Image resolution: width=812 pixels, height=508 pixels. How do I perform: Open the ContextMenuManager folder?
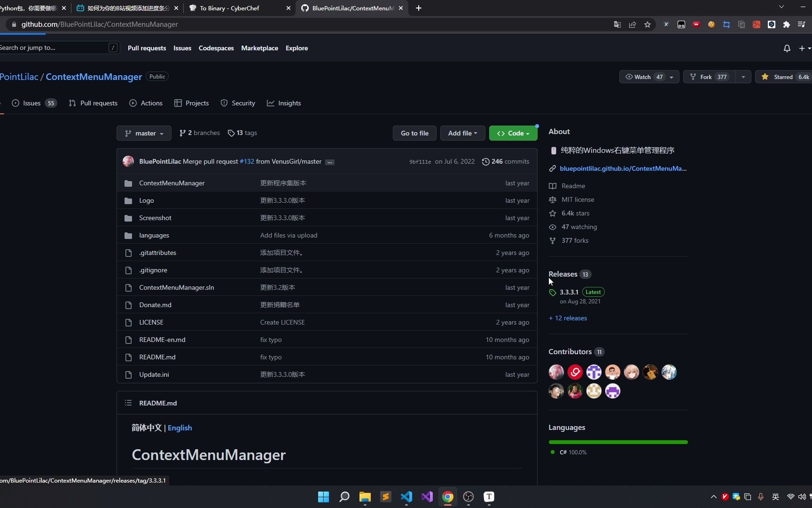click(172, 183)
